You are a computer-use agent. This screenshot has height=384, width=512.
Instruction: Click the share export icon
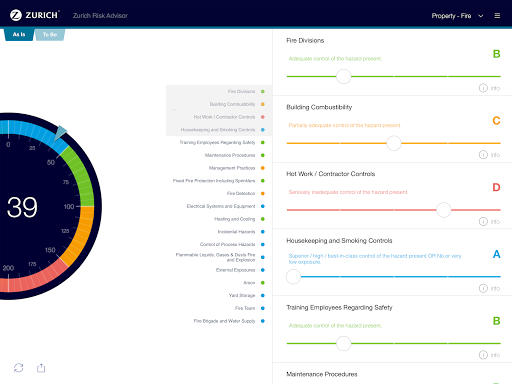[x=41, y=368]
